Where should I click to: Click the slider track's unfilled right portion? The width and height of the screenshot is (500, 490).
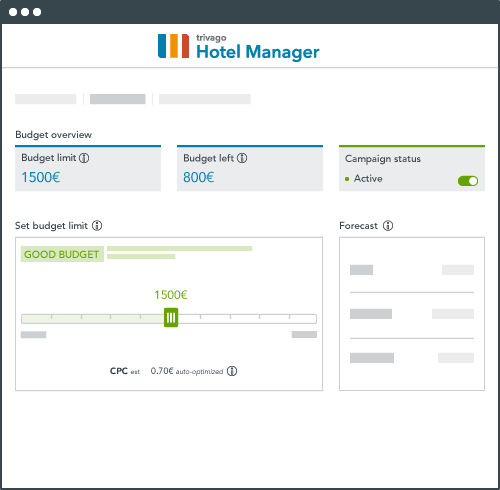click(x=247, y=319)
